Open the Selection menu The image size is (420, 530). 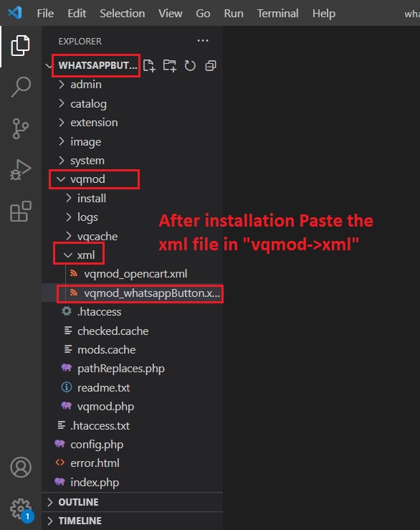coord(123,14)
